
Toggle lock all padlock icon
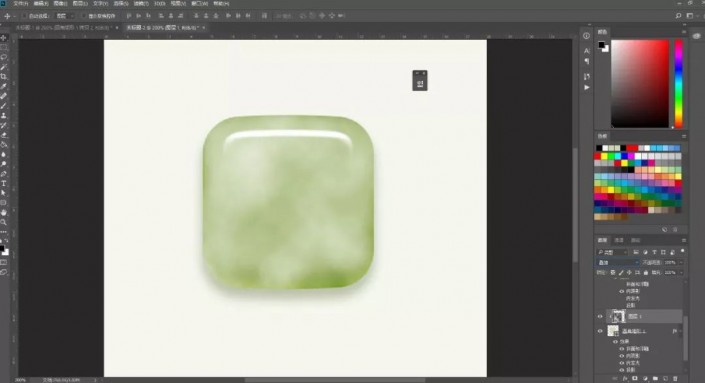pyautogui.click(x=646, y=272)
